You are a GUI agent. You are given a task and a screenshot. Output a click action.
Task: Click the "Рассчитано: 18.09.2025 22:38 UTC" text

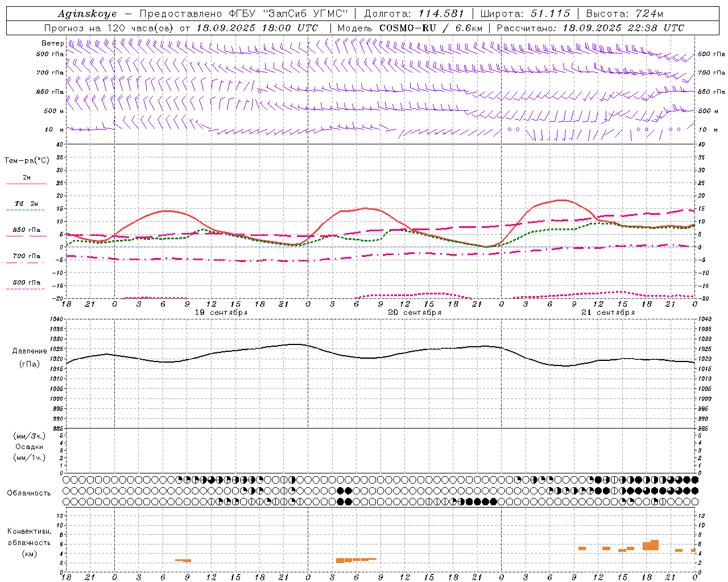pyautogui.click(x=590, y=28)
